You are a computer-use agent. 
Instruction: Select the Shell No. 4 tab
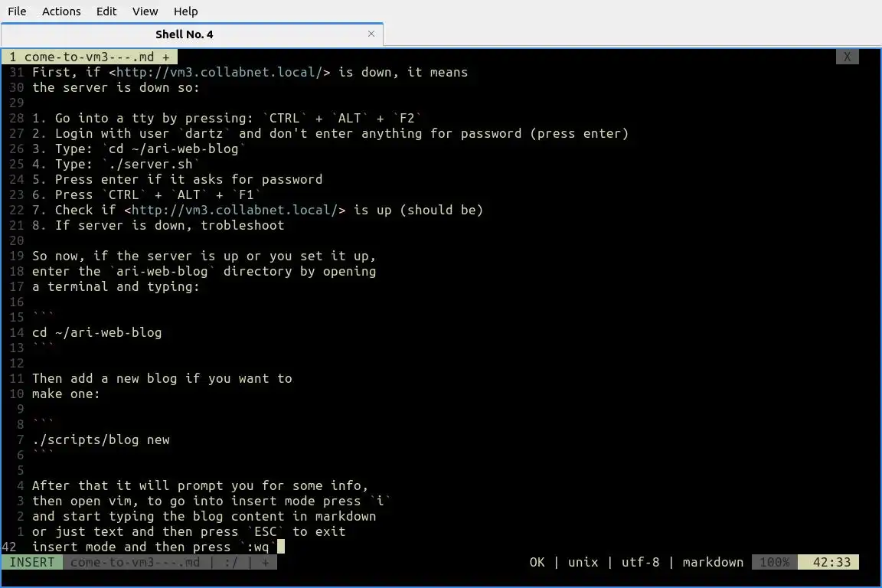click(x=192, y=34)
